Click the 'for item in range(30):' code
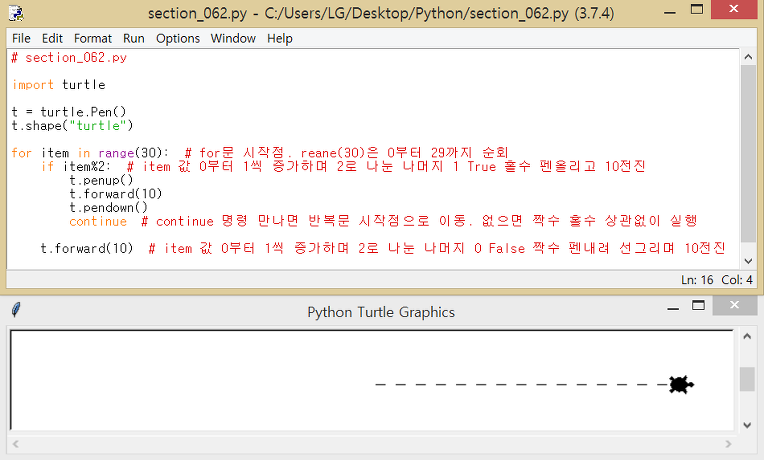Image resolution: width=764 pixels, height=460 pixels. click(x=90, y=153)
